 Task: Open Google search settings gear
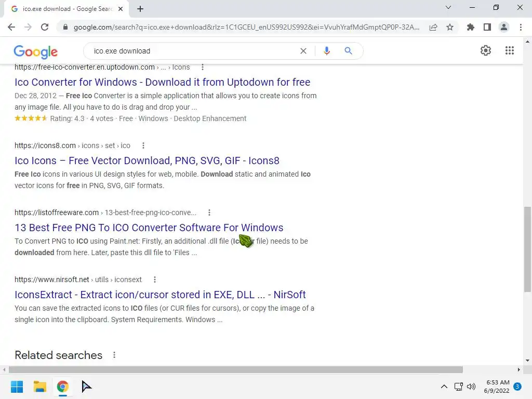click(x=486, y=50)
